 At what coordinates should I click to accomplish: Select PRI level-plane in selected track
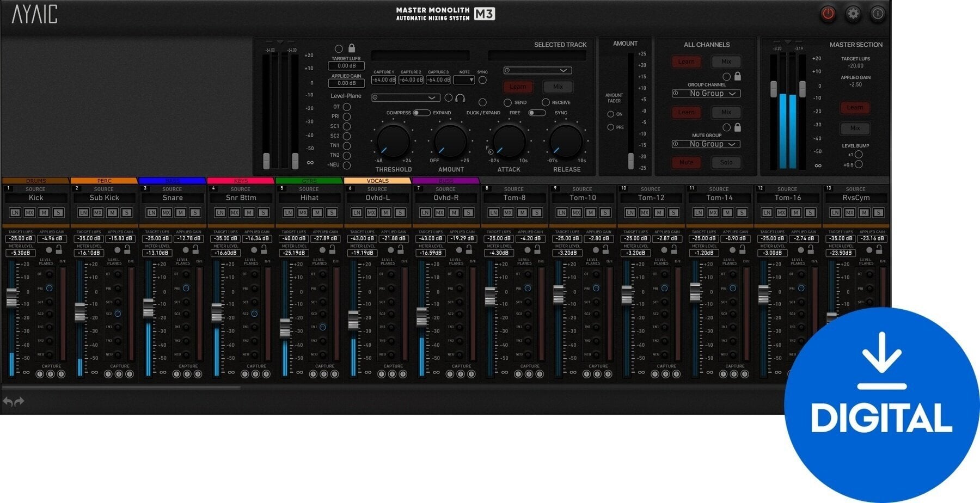coord(346,116)
